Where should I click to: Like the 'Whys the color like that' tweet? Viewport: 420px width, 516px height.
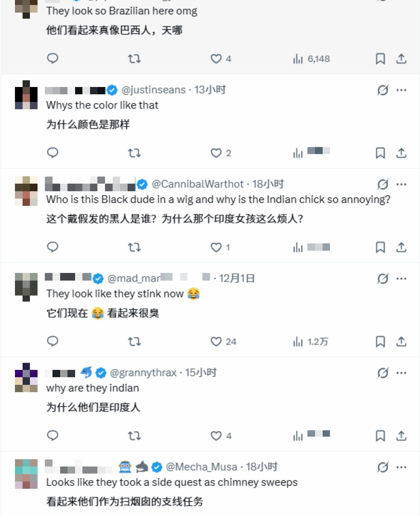pos(216,153)
